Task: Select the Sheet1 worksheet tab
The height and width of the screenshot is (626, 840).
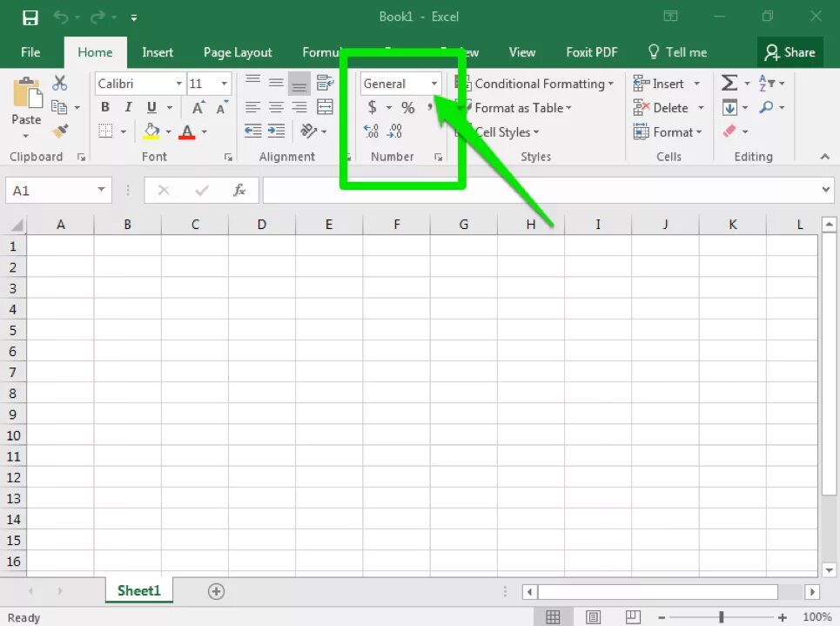Action: pos(138,590)
